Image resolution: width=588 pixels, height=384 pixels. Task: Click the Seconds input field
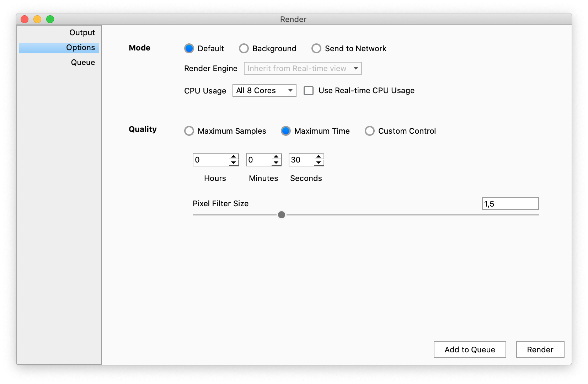[x=300, y=160]
